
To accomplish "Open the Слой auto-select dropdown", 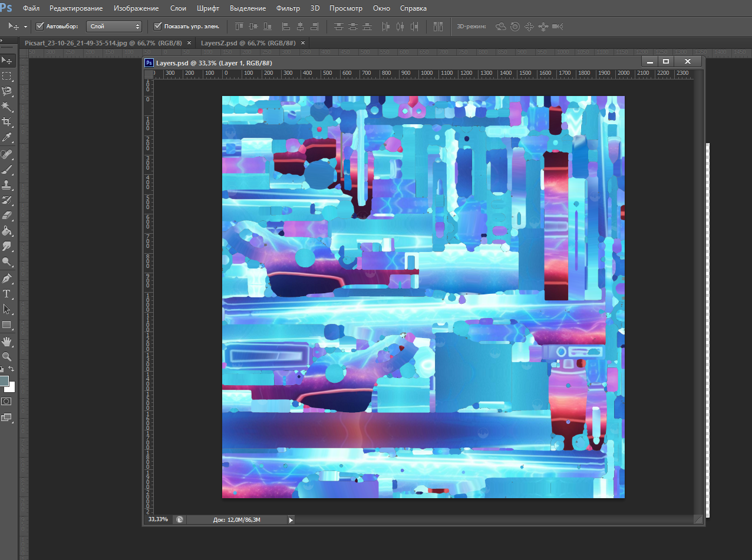I will (x=114, y=26).
